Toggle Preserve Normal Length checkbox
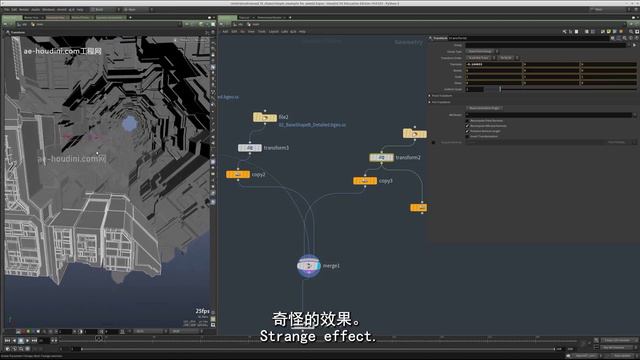Viewport: 640px width, 360px height. click(468, 131)
